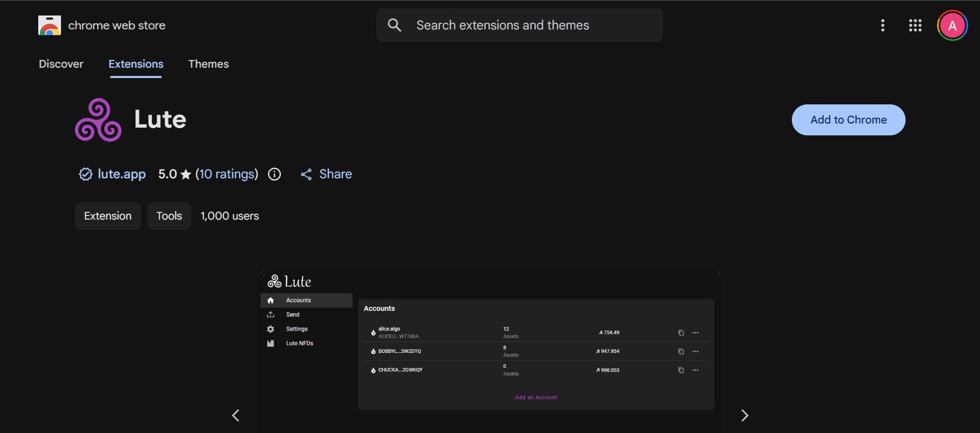Click the share icon beside Share

point(307,175)
